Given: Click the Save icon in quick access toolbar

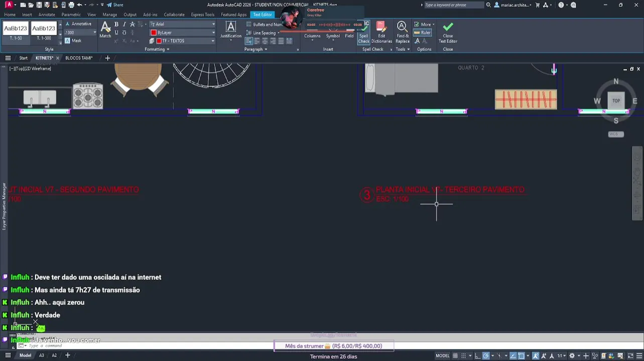Looking at the screenshot, I should pos(39,5).
